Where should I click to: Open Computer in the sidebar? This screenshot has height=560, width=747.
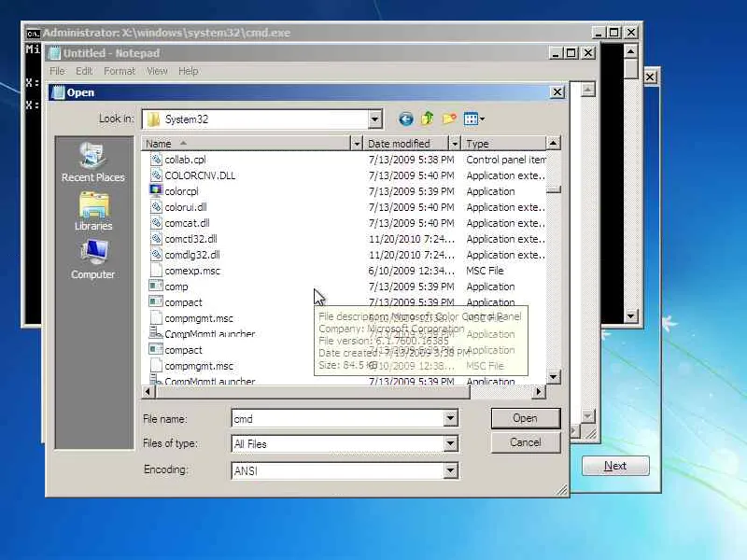(92, 260)
